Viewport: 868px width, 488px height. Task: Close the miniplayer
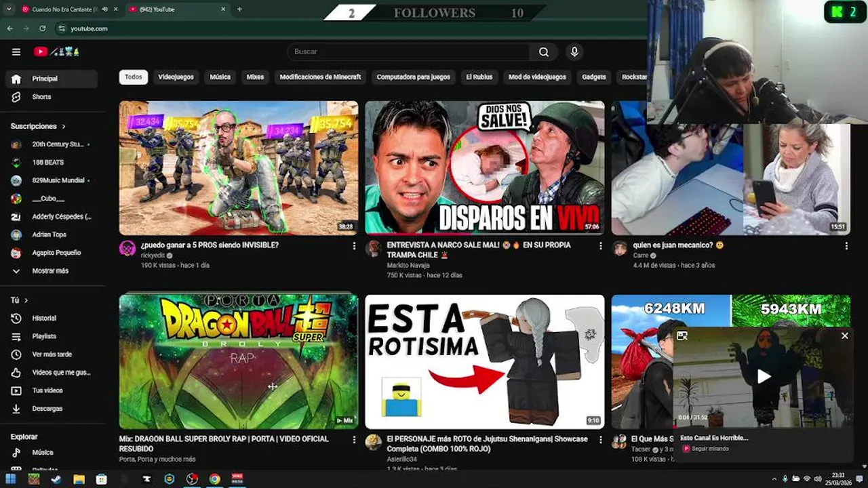(844, 335)
